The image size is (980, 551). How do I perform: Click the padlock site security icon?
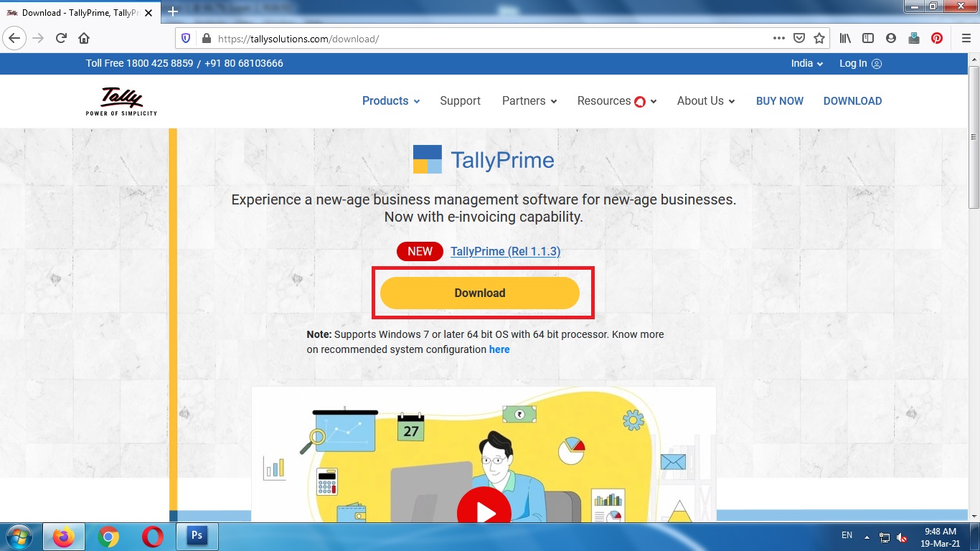pos(207,39)
